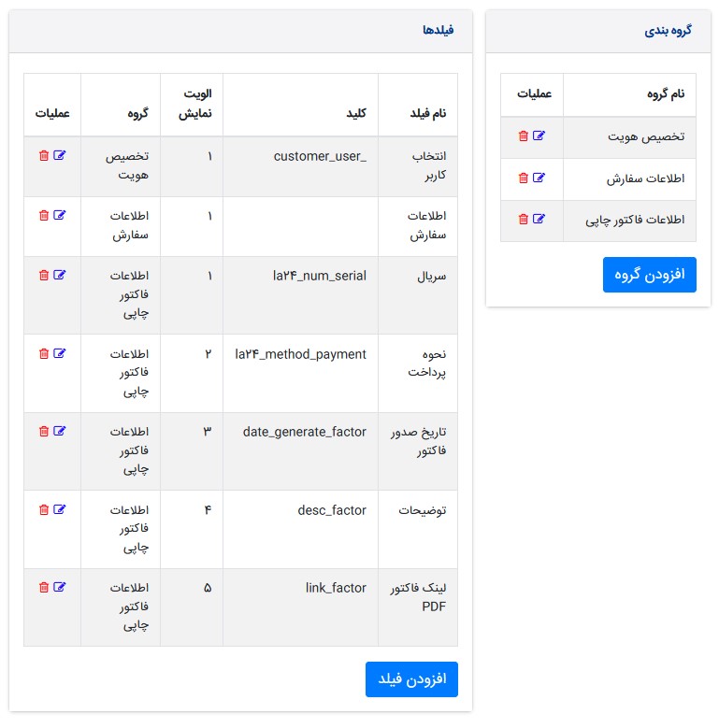Edit the link_factor field row
This screenshot has width=719, height=728.
[60, 587]
